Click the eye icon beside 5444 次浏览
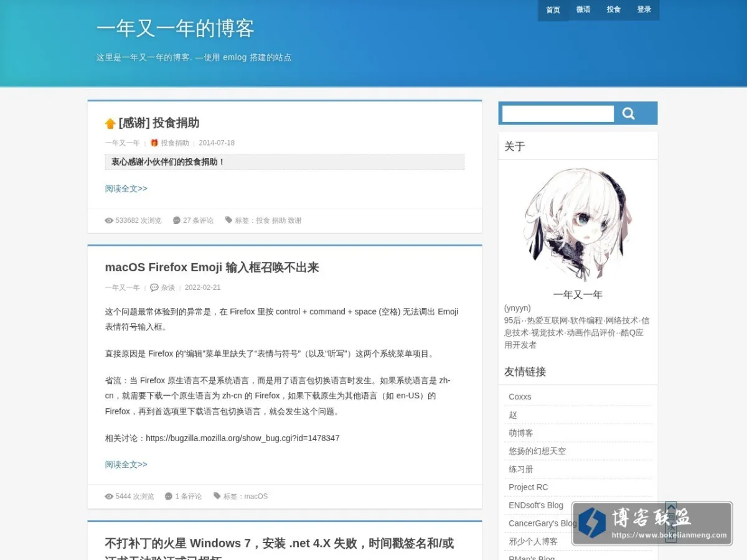 pyautogui.click(x=109, y=497)
